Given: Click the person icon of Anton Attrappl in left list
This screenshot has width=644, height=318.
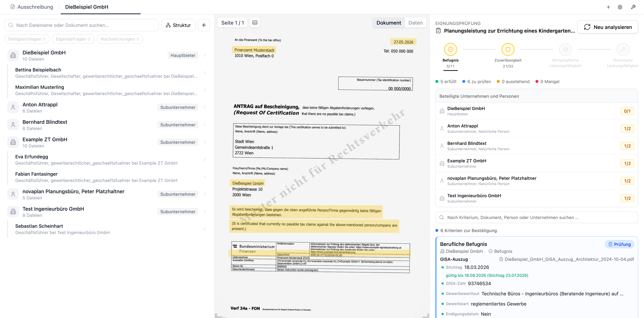Looking at the screenshot, I should (x=13, y=107).
